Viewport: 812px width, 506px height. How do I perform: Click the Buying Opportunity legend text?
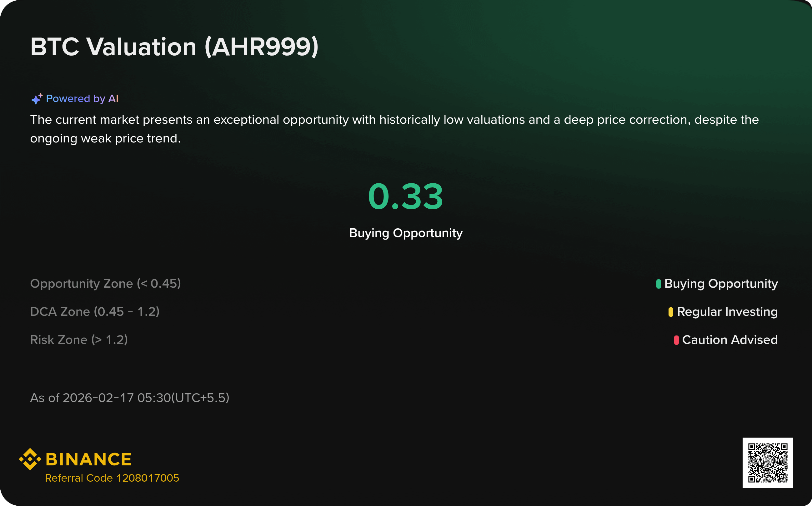[x=721, y=284]
